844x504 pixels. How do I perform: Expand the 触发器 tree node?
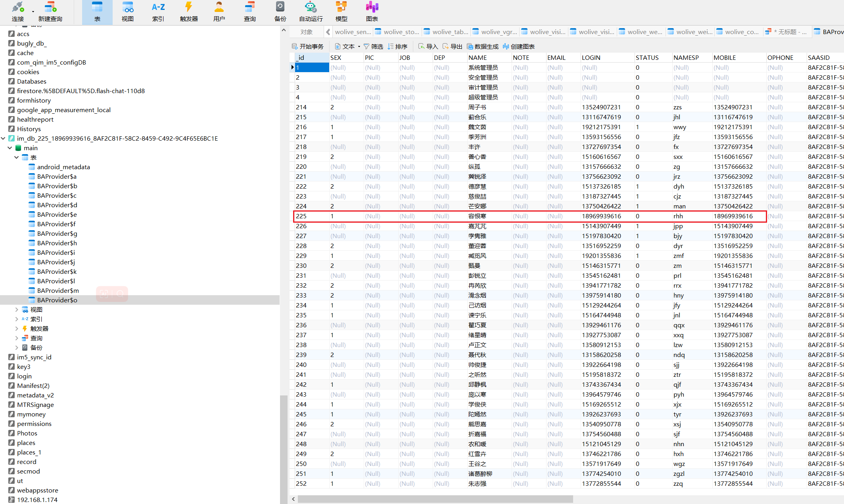pos(17,328)
